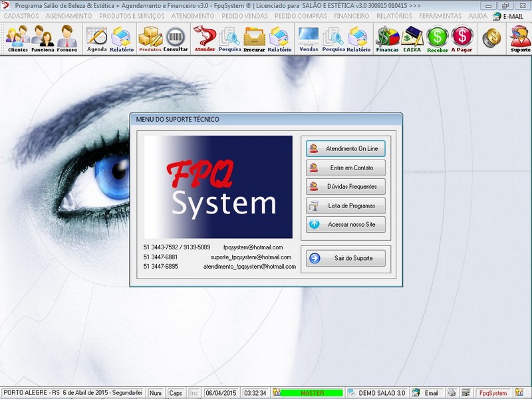Click the Sair do Suporte button
Image resolution: width=532 pixels, height=399 pixels.
tap(345, 258)
